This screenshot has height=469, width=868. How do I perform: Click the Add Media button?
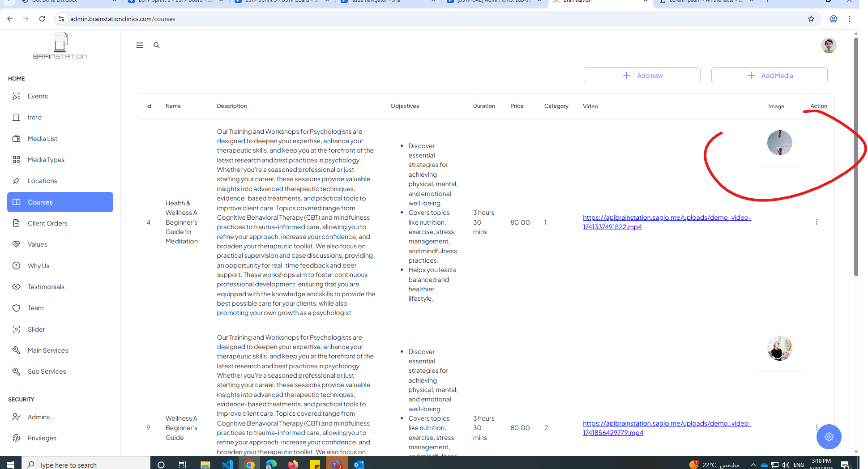coord(769,75)
